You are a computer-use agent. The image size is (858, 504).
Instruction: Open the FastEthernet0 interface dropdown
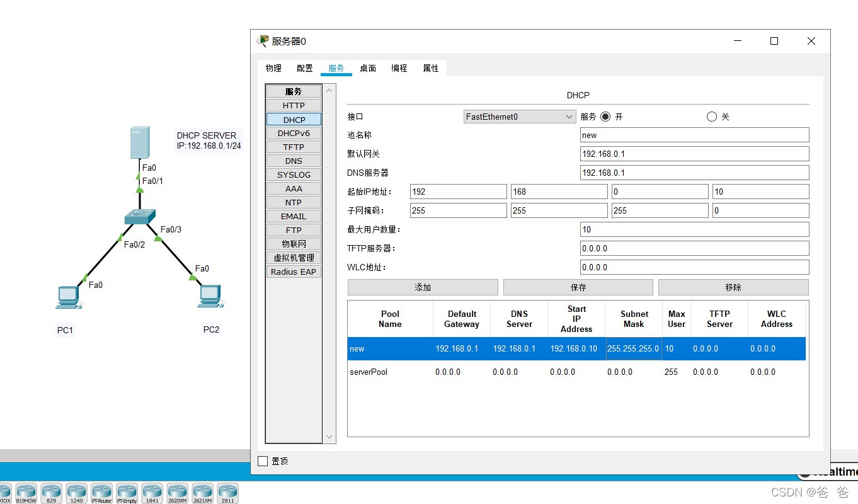(x=520, y=117)
